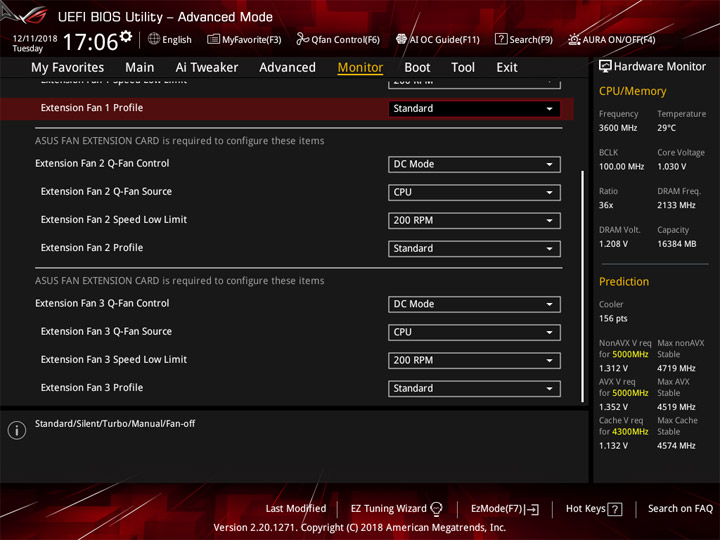Select the Monitor tab

(360, 68)
